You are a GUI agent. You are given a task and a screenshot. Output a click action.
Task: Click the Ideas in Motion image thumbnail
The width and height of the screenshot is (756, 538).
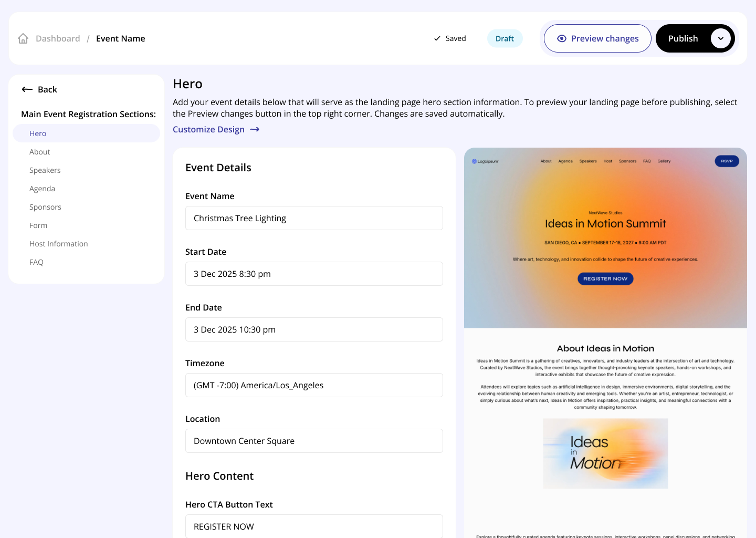pyautogui.click(x=605, y=453)
